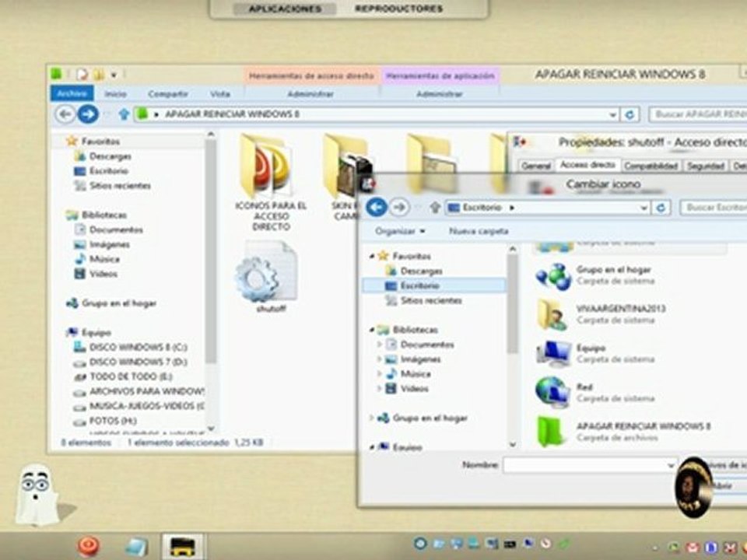The image size is (747, 560).
Task: Collapse Bibliotecas in Cambiar icono dialog
Action: [372, 330]
